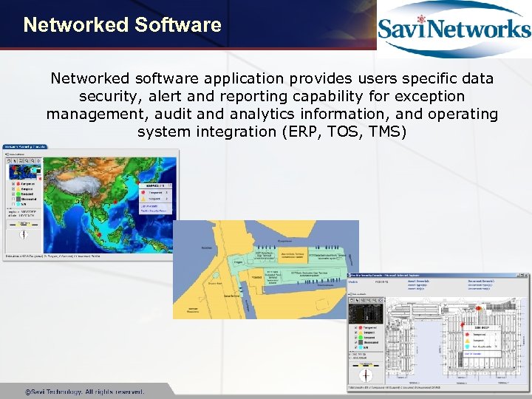
Task: Enable N/A checkbox in map console
Action: click(x=13, y=204)
